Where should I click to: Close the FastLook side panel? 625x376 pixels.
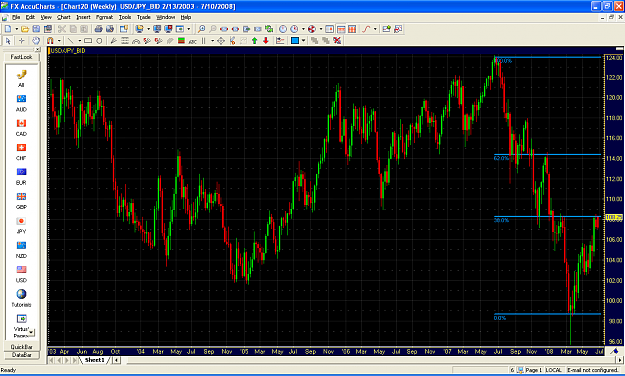pyautogui.click(x=37, y=50)
